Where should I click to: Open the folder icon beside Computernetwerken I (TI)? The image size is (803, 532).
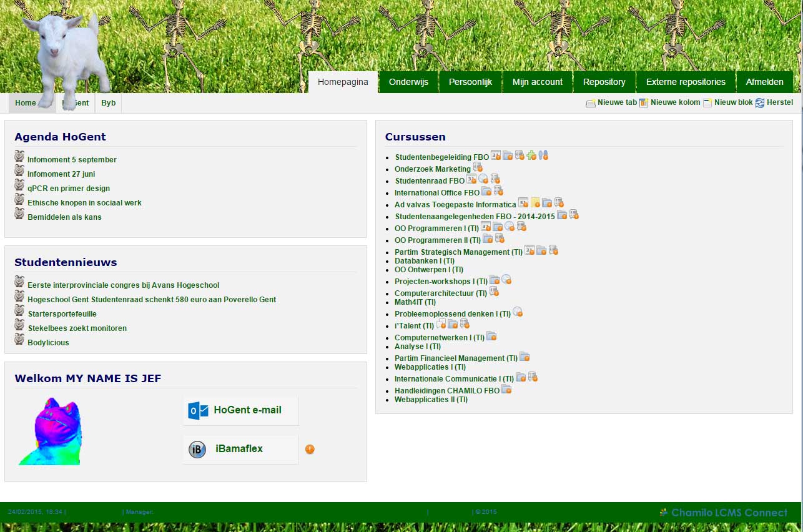[x=491, y=335]
